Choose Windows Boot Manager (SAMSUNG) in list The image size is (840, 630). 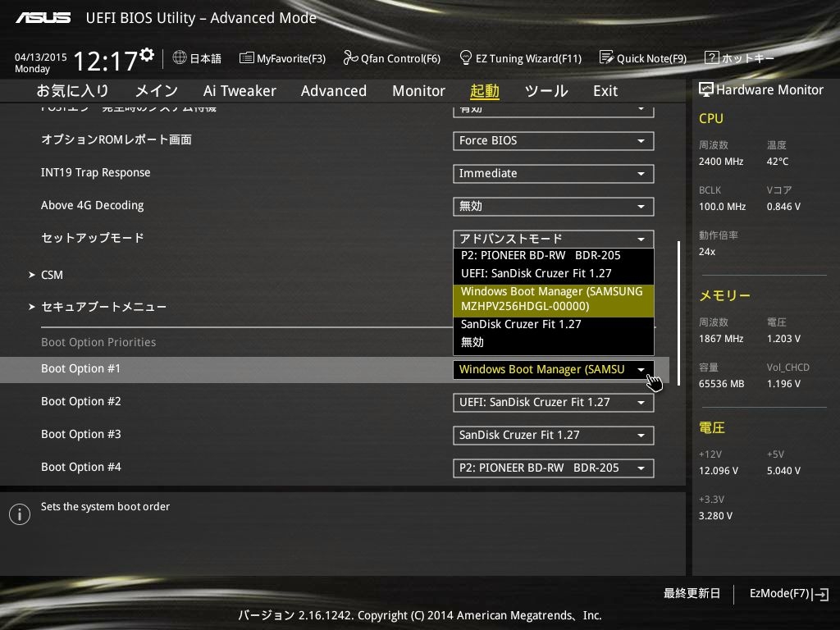pos(554,299)
